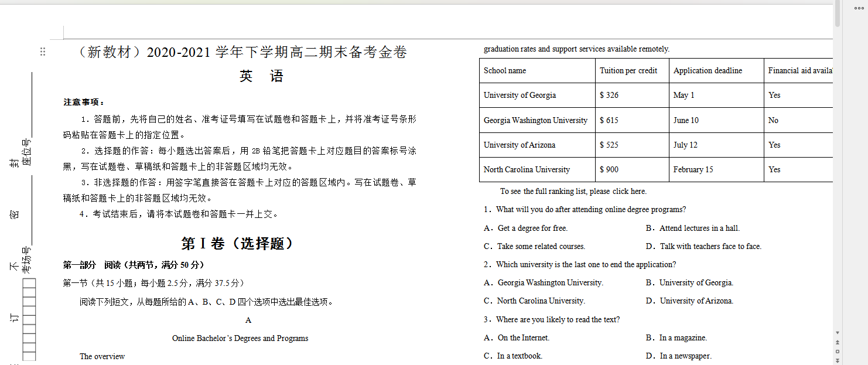
Task: Click the '第一节（共 15 小题' line
Action: 154,283
